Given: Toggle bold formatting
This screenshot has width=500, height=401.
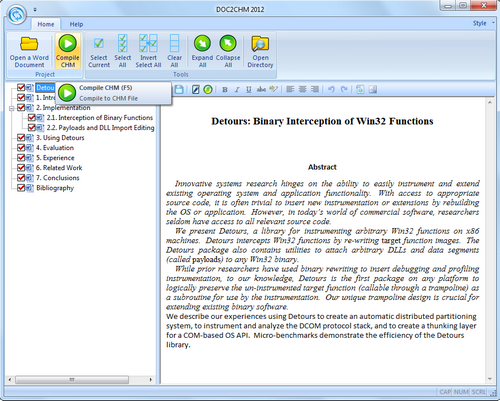Looking at the screenshot, I should tap(225, 89).
